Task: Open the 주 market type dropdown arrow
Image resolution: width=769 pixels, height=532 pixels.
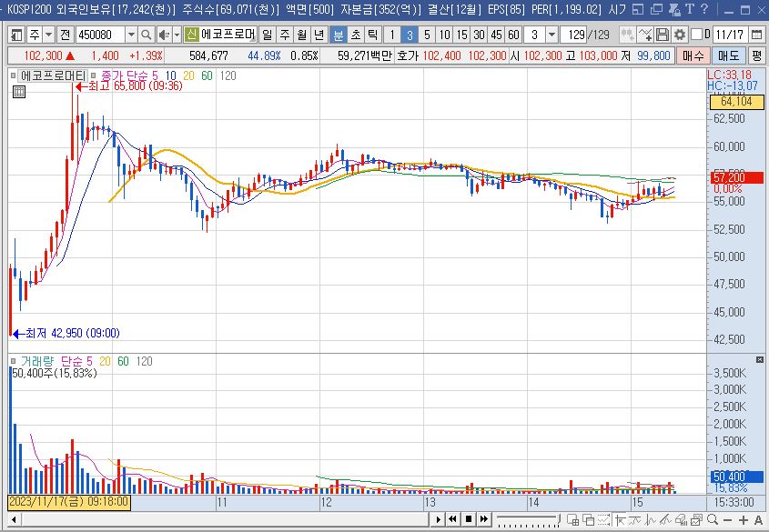Action: point(48,35)
